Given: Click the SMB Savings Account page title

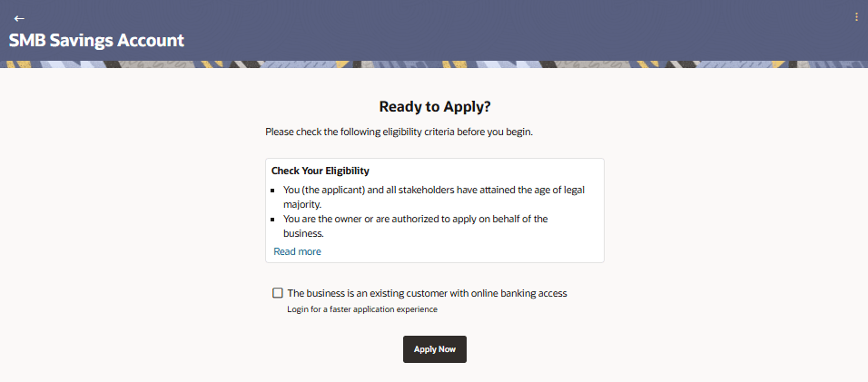Looking at the screenshot, I should tap(96, 41).
